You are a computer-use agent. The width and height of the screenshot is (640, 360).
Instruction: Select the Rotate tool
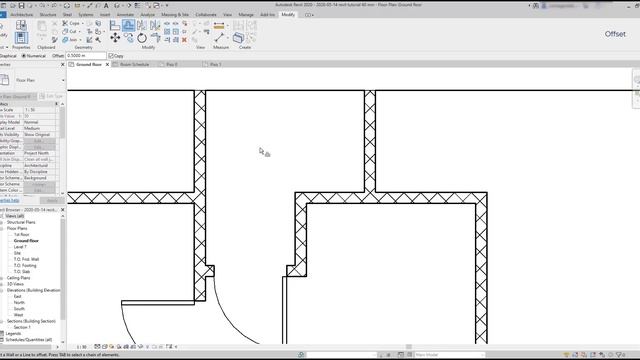tap(142, 38)
